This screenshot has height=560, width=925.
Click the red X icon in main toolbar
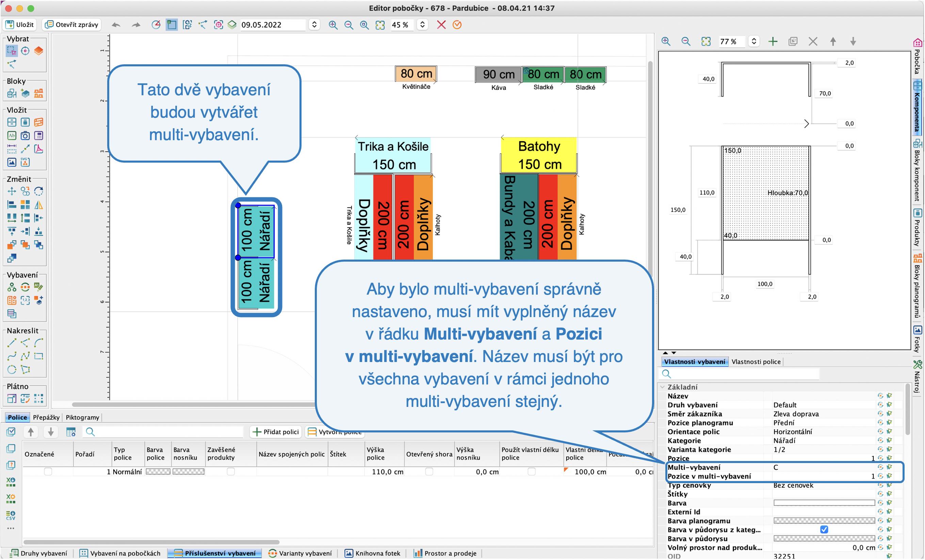pos(441,25)
